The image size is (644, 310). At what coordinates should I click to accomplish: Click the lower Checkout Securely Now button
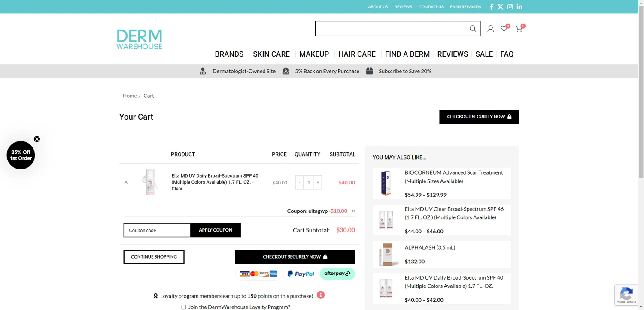pos(295,257)
